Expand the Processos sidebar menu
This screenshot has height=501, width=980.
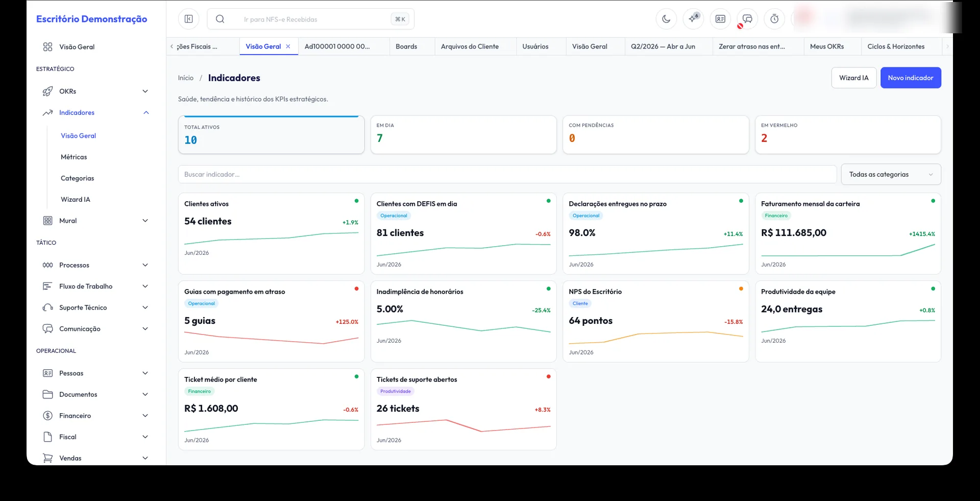pyautogui.click(x=145, y=265)
